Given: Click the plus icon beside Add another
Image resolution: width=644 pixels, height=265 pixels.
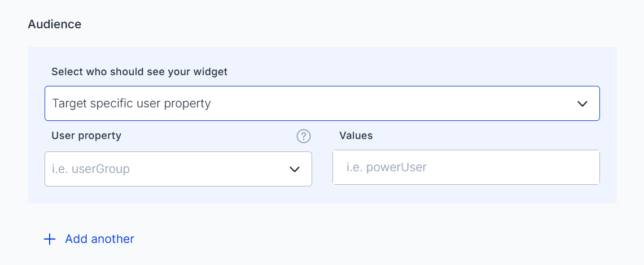Looking at the screenshot, I should pos(50,239).
